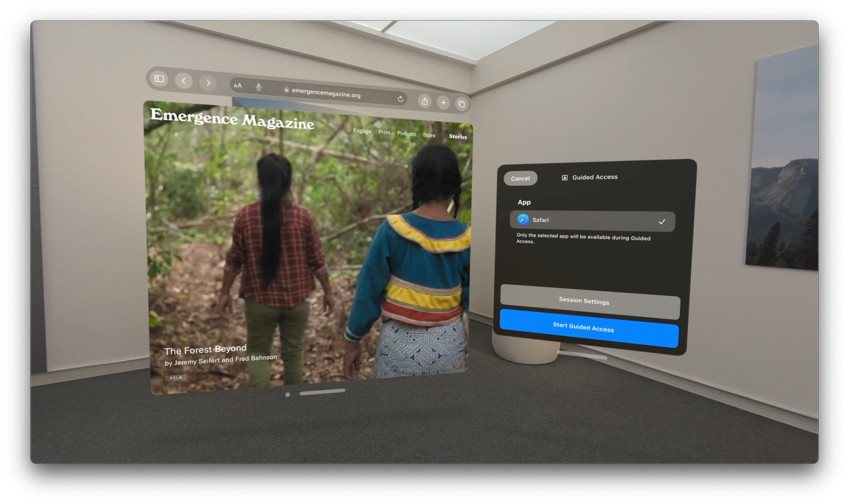The width and height of the screenshot is (849, 504).
Task: Click the AA text size button in Safari
Action: (238, 86)
